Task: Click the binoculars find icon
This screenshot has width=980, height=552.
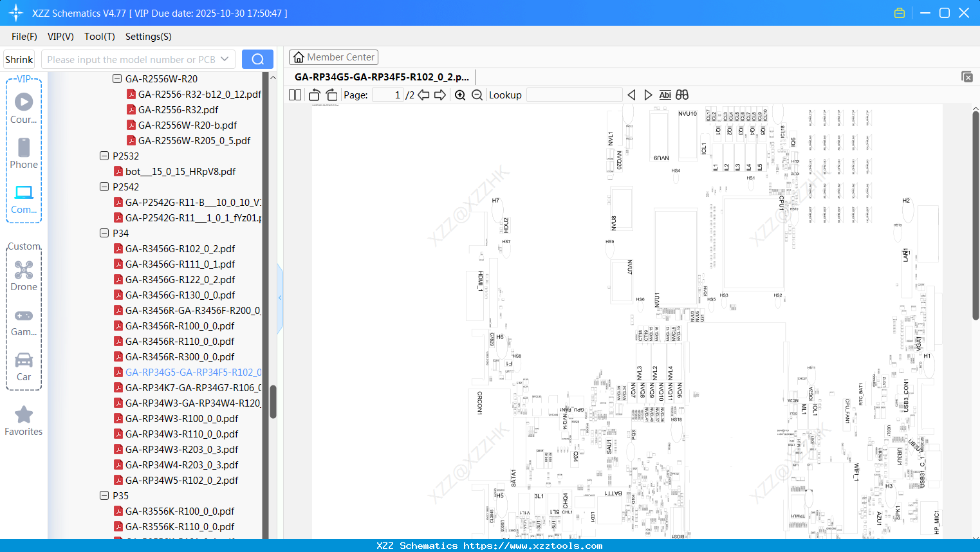Action: pyautogui.click(x=682, y=95)
